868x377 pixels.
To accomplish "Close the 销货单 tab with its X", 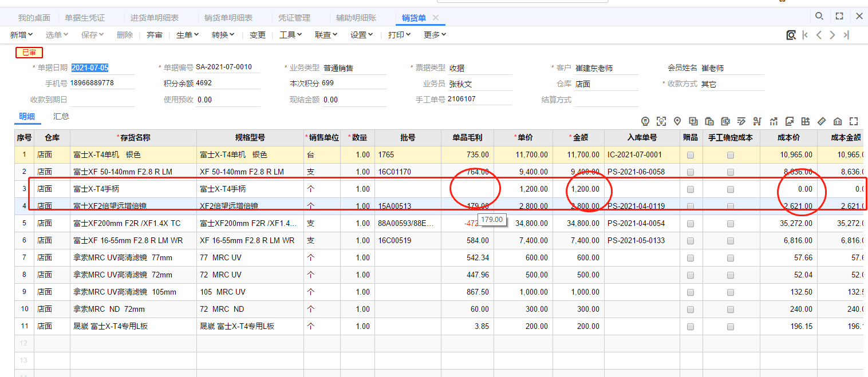I will click(x=436, y=18).
